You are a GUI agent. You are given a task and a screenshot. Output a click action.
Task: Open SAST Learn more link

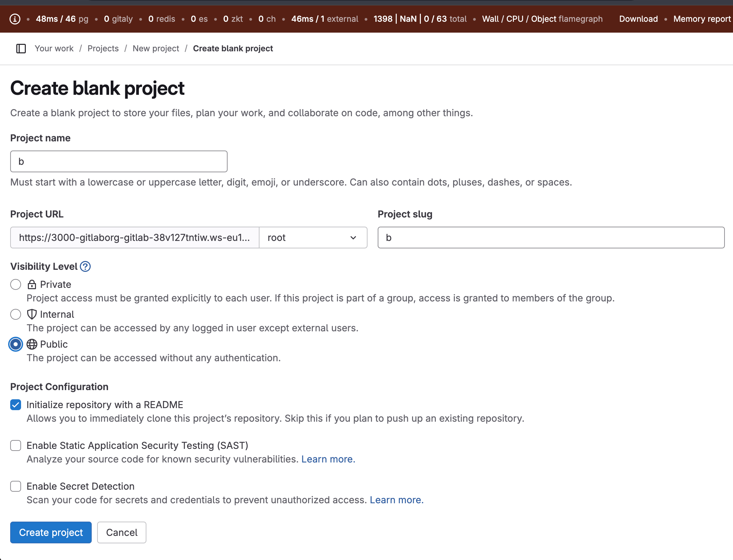pyautogui.click(x=328, y=459)
